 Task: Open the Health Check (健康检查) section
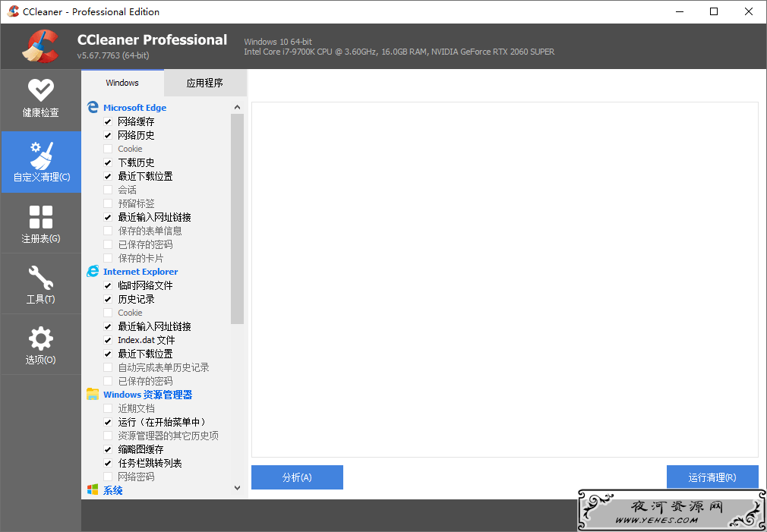click(40, 99)
